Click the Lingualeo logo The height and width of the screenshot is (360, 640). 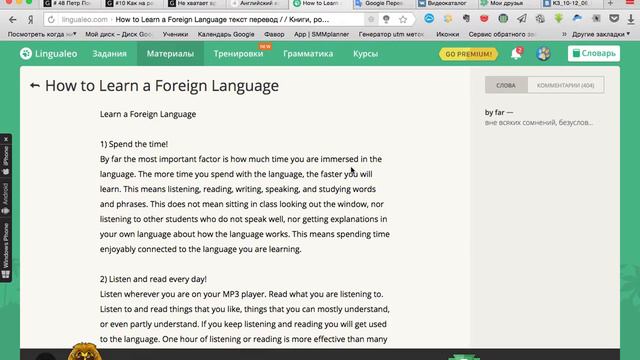tap(49, 53)
